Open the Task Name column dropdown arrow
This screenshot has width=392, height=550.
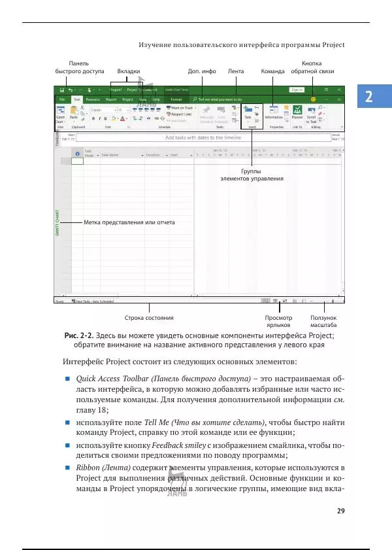(142, 155)
